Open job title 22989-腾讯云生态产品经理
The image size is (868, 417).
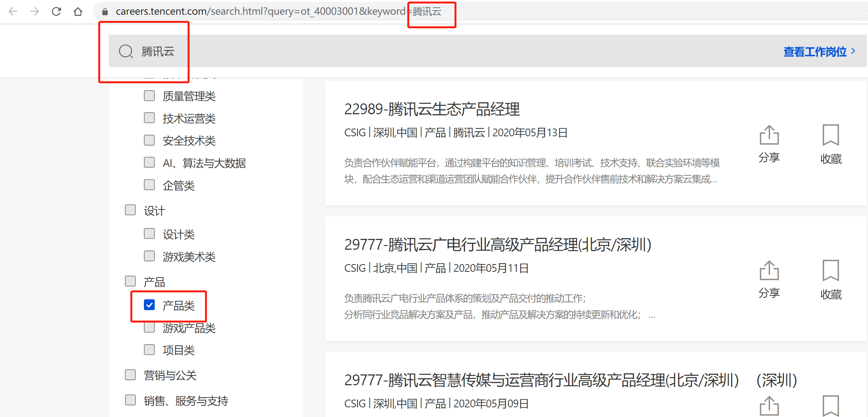point(432,109)
